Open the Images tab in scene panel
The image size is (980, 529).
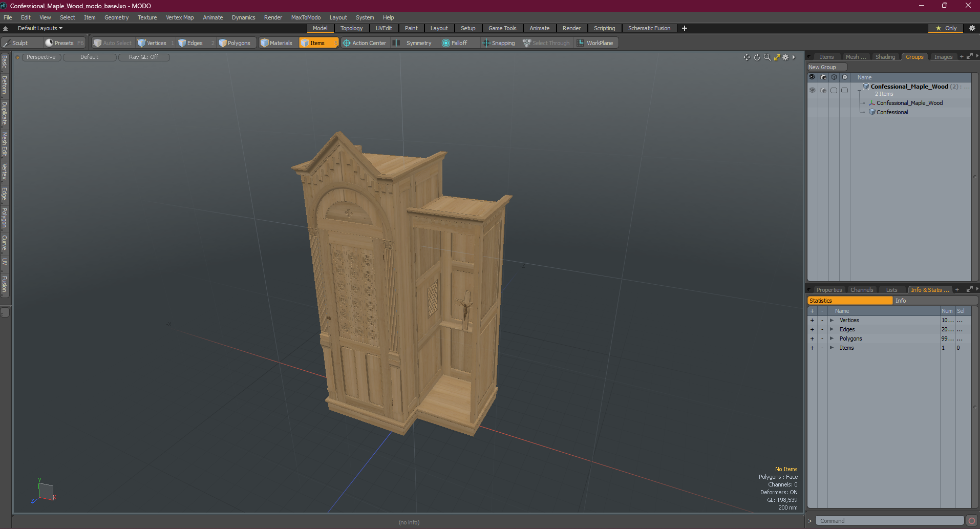pos(943,57)
